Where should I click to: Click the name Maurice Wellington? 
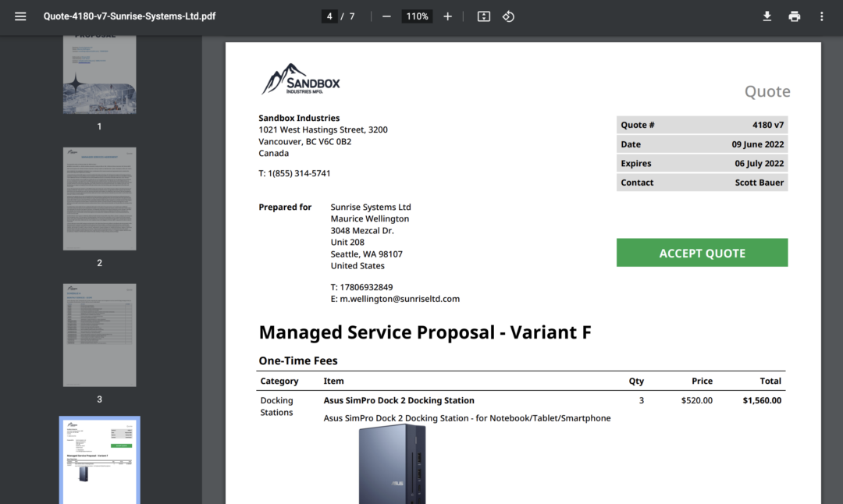(370, 218)
